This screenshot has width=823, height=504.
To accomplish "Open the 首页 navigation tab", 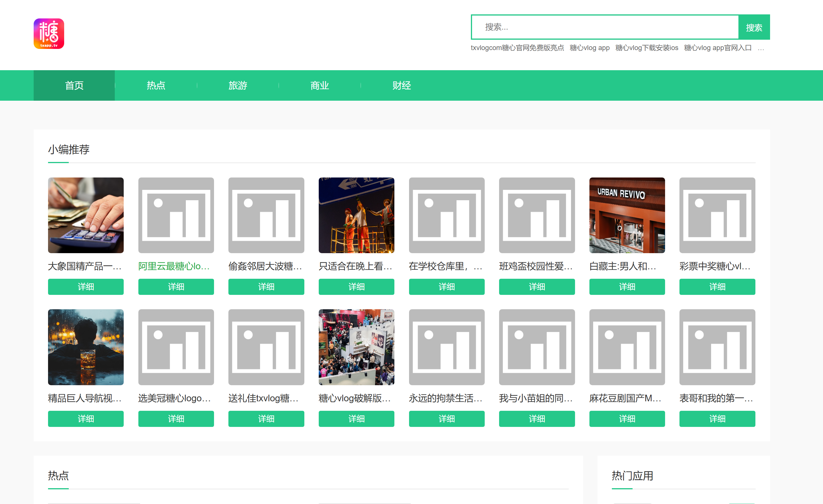I will coord(74,85).
